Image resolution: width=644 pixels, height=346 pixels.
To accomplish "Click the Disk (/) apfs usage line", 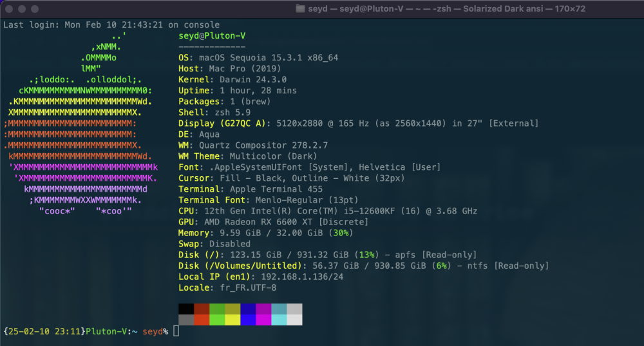I will [327, 255].
